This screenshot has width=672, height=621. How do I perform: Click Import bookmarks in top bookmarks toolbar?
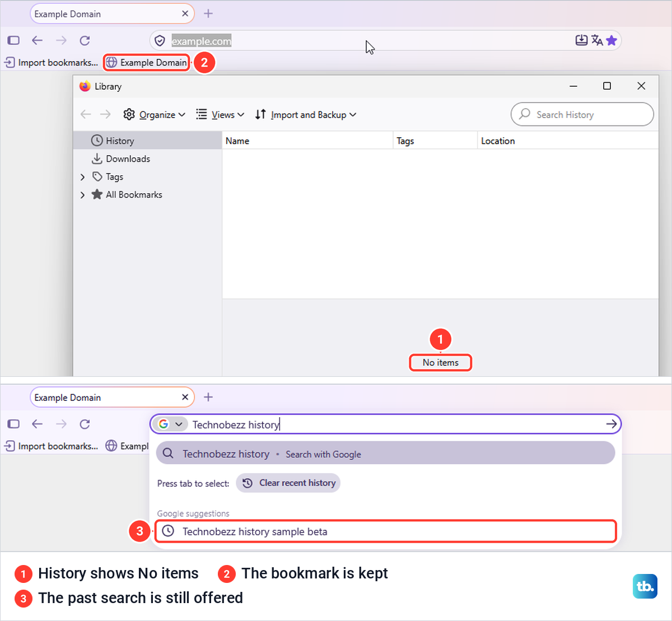51,62
